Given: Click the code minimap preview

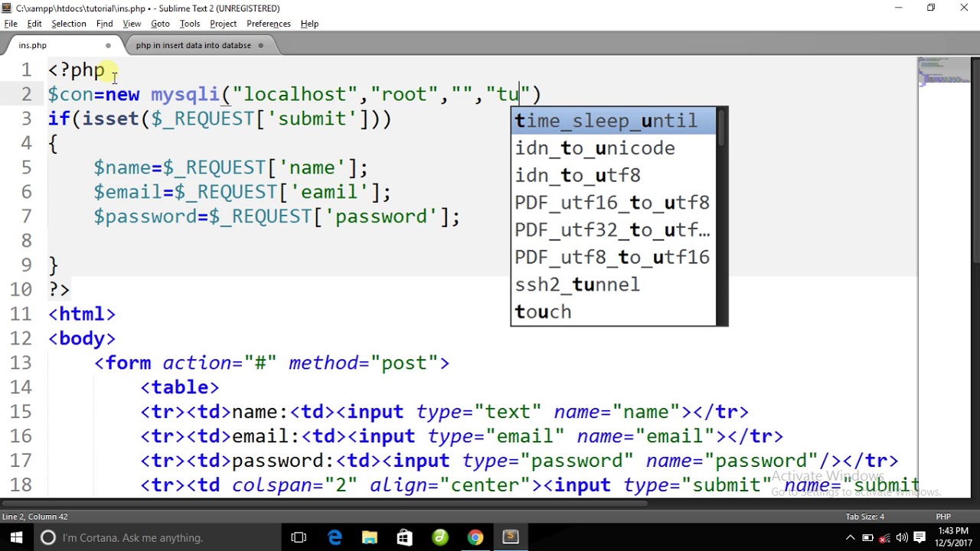Looking at the screenshot, I should (943, 70).
